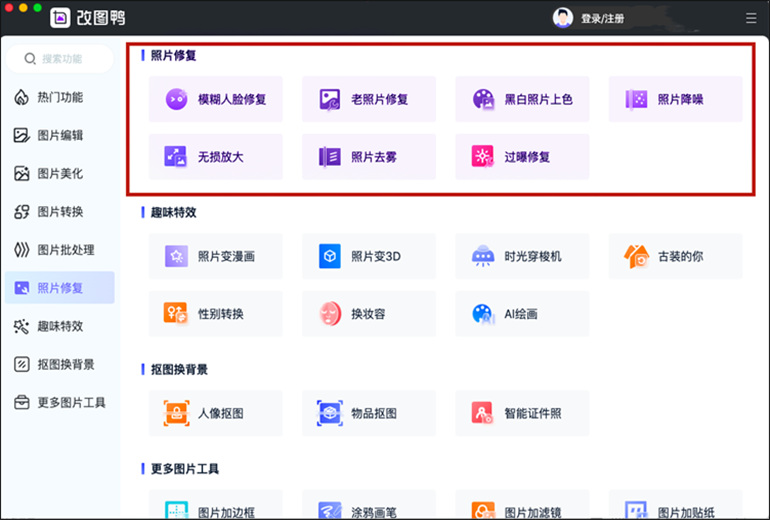Go to 图片编辑 sidebar section
The image size is (770, 520).
(x=60, y=135)
